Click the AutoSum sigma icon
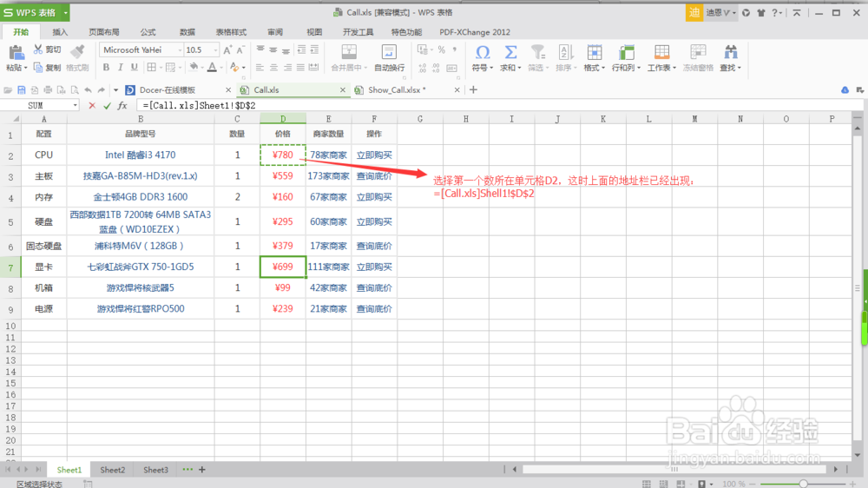This screenshot has width=868, height=488. 510,52
